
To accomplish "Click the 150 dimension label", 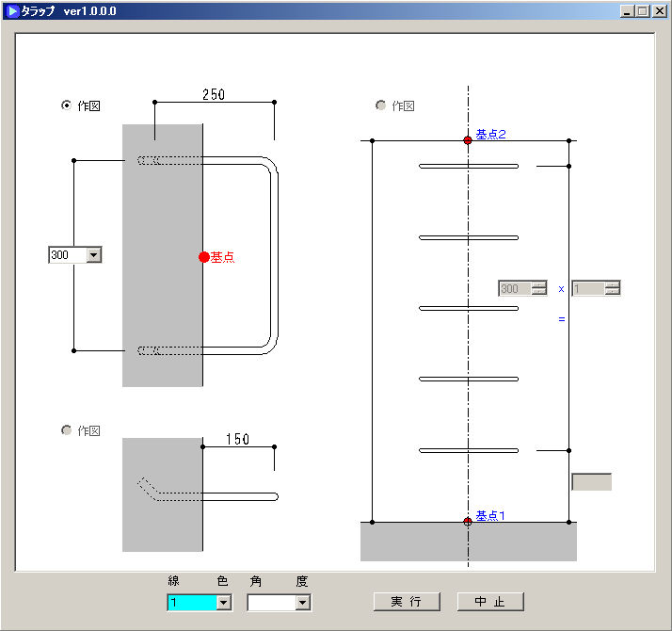I will click(x=238, y=439).
